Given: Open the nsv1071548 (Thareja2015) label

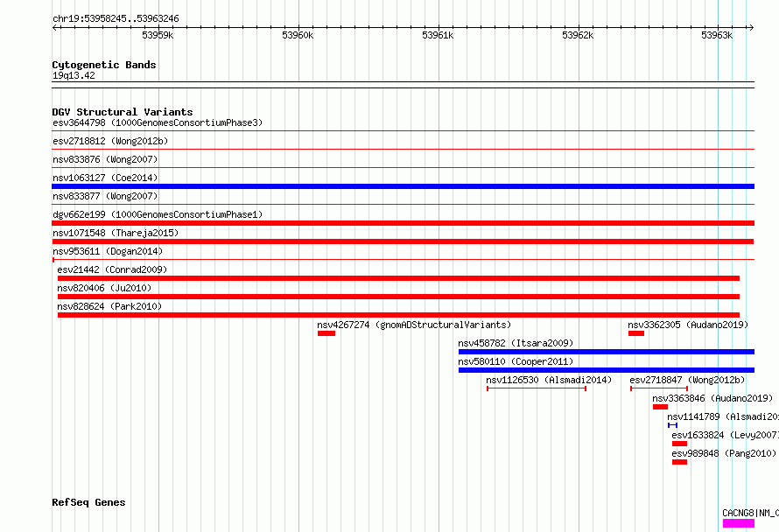Looking at the screenshot, I should (116, 233).
